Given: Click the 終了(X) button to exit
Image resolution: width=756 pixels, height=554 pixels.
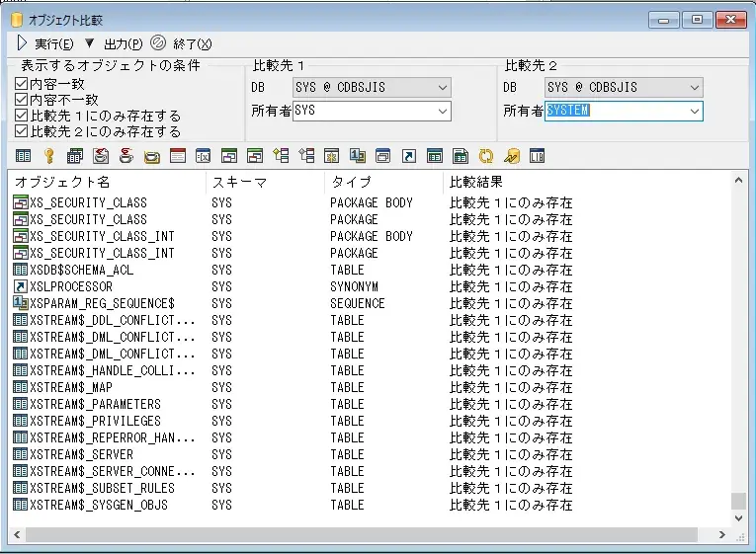Looking at the screenshot, I should tap(182, 43).
